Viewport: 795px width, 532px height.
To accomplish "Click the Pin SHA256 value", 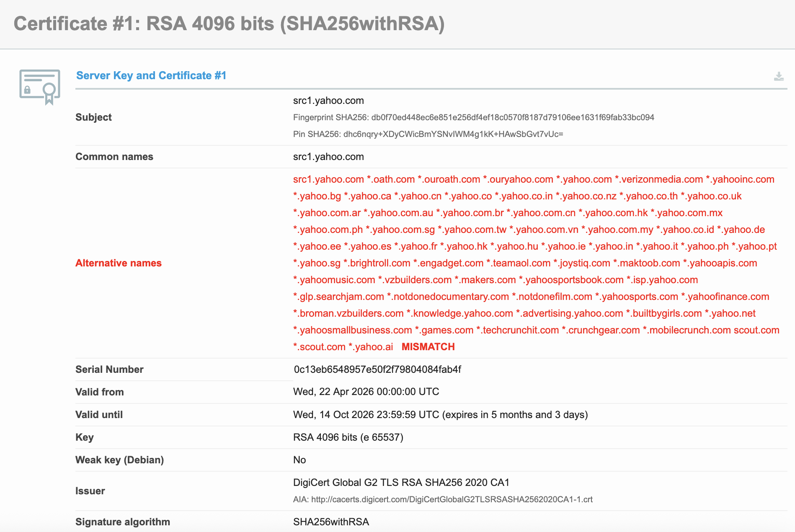I will (x=453, y=134).
